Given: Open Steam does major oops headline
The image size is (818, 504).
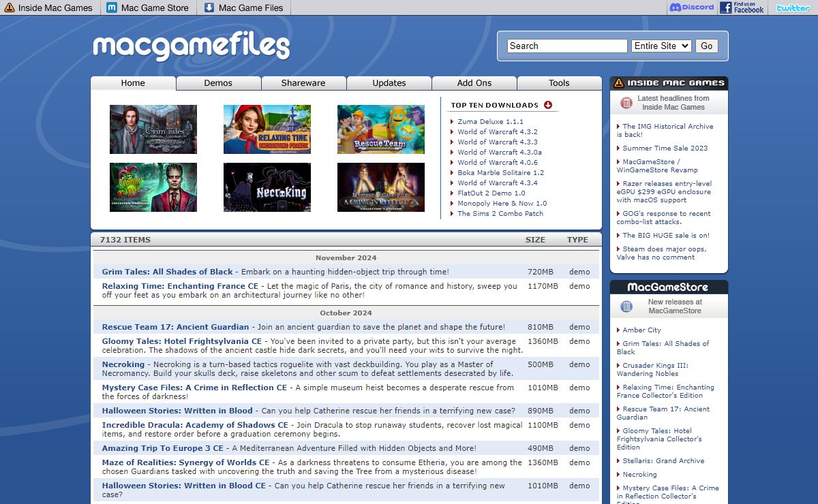Looking at the screenshot, I should (662, 253).
